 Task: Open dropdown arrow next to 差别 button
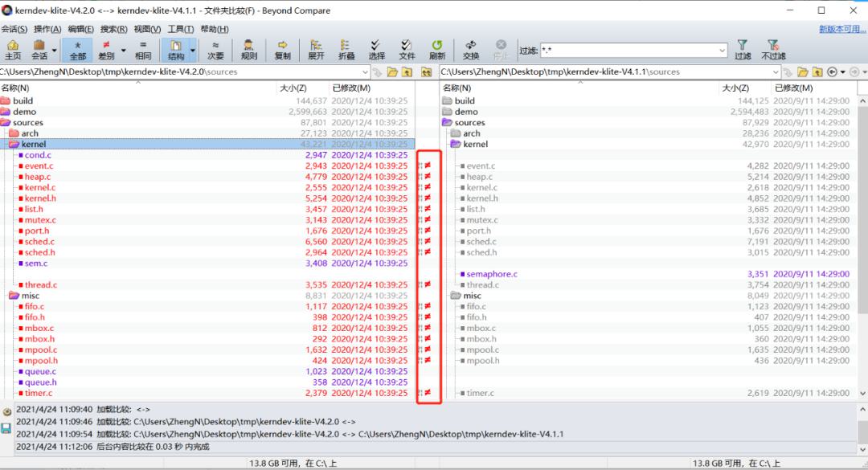tap(123, 51)
